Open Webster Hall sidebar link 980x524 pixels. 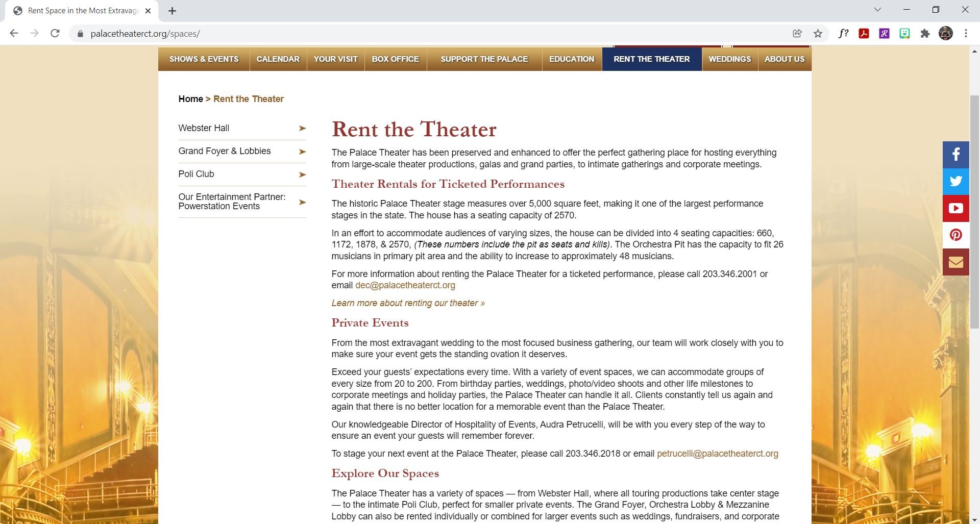(204, 128)
